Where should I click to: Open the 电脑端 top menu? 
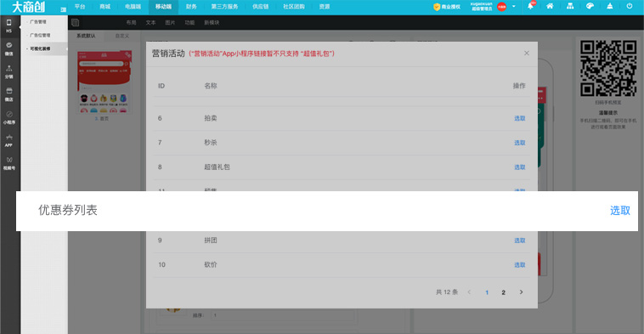(x=133, y=7)
